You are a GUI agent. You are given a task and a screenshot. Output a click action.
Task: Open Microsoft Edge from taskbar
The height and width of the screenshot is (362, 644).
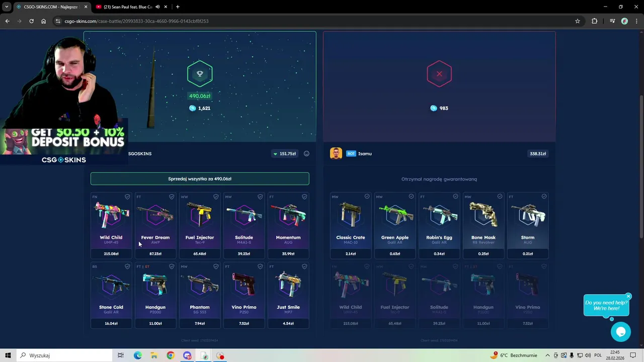[x=137, y=355]
